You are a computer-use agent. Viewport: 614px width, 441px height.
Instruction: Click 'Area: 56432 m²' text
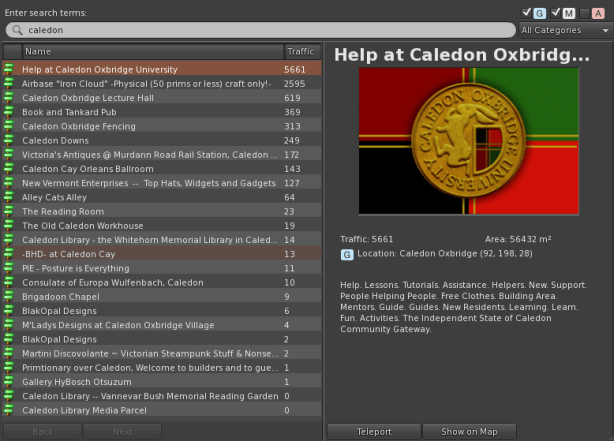pos(518,239)
